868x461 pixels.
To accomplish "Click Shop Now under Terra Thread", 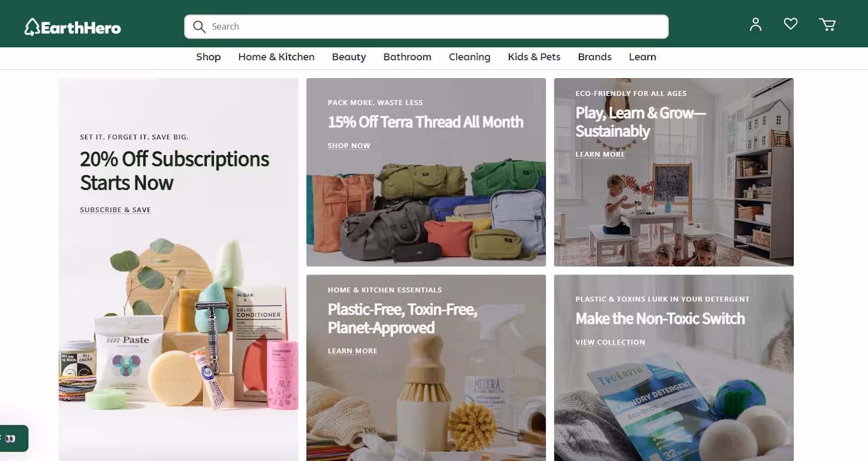I will (349, 146).
